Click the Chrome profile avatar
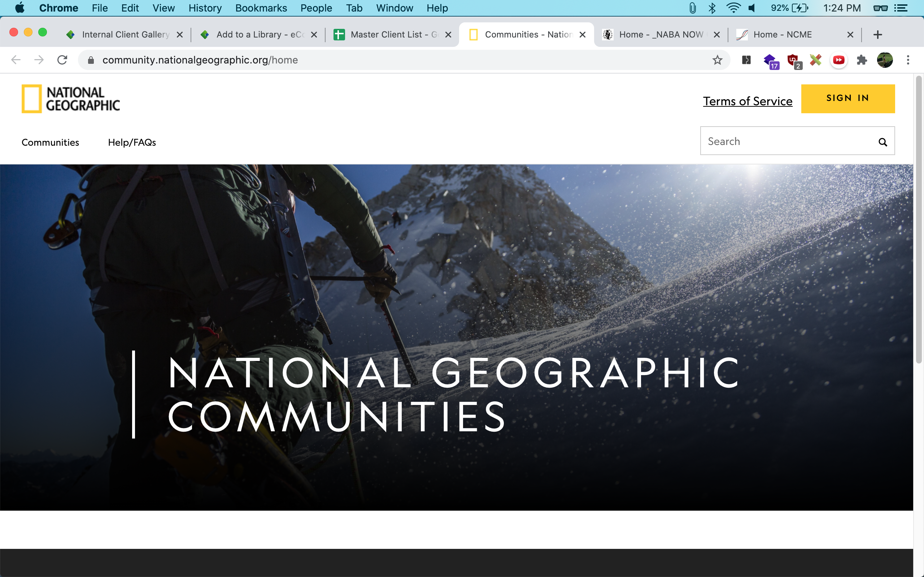This screenshot has height=577, width=924. [885, 60]
